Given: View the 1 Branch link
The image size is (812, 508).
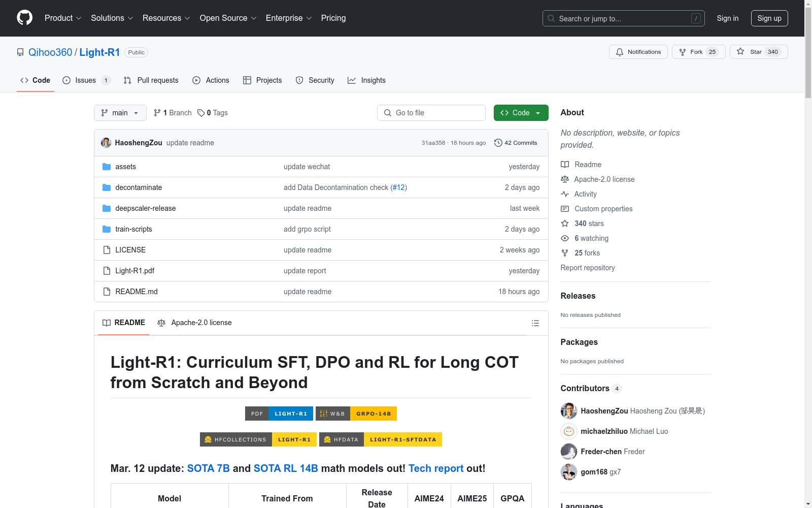Looking at the screenshot, I should (x=173, y=113).
